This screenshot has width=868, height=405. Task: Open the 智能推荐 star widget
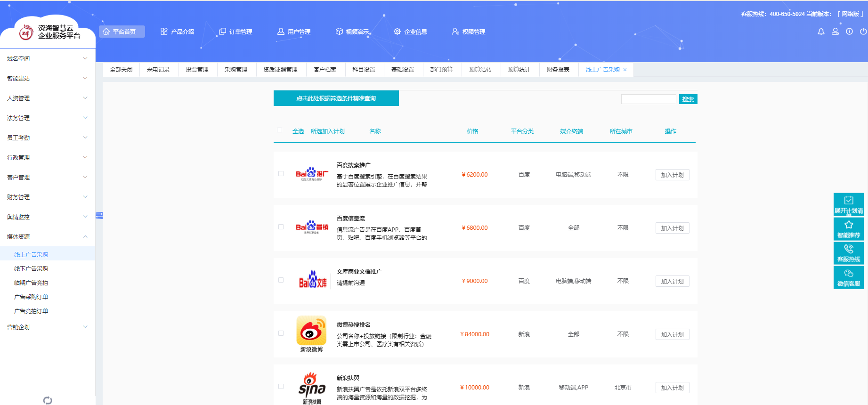tap(848, 229)
